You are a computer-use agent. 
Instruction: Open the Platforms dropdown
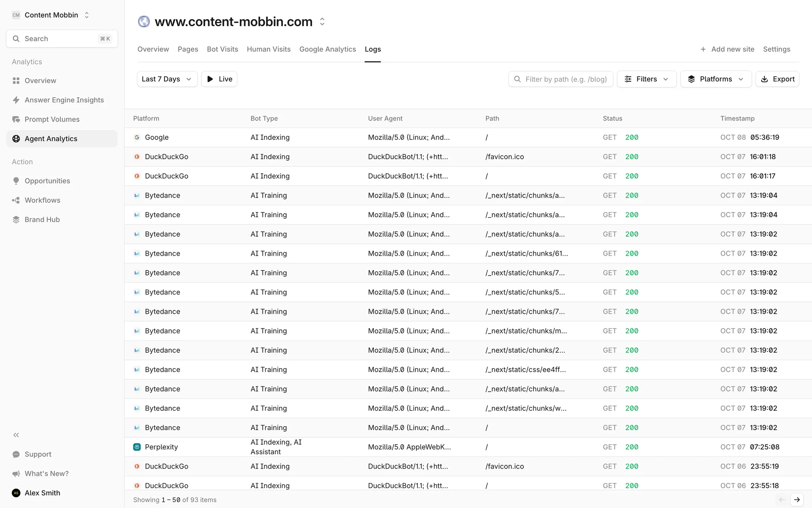(x=715, y=79)
